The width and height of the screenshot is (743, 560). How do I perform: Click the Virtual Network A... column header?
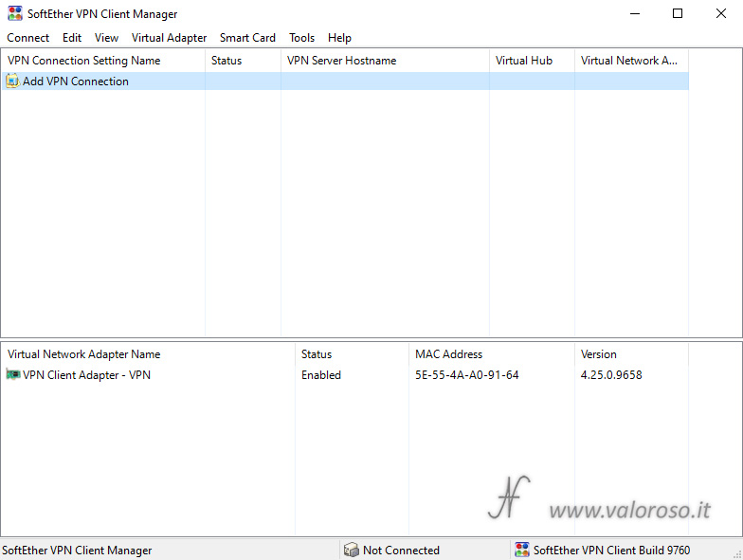coord(631,61)
